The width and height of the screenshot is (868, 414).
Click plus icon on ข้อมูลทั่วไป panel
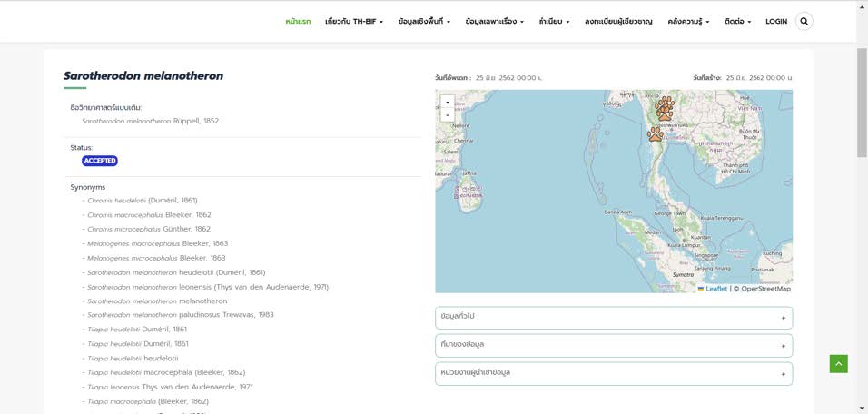click(x=783, y=318)
